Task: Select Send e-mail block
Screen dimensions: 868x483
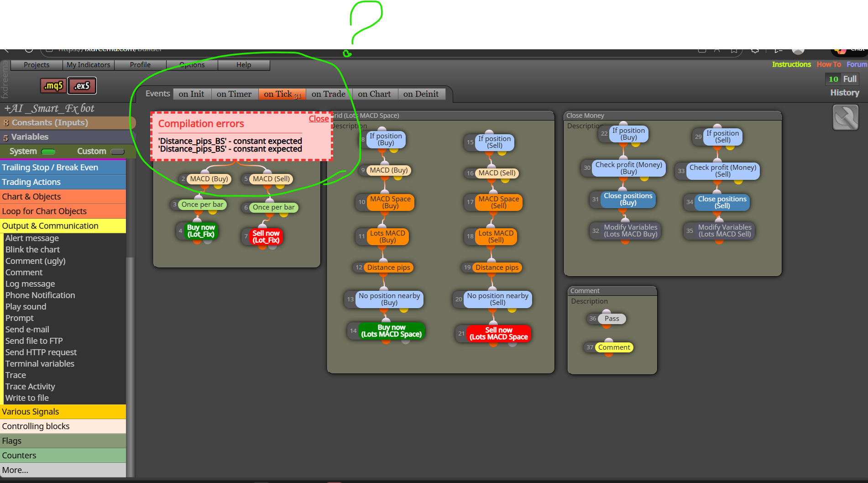Action: coord(27,330)
